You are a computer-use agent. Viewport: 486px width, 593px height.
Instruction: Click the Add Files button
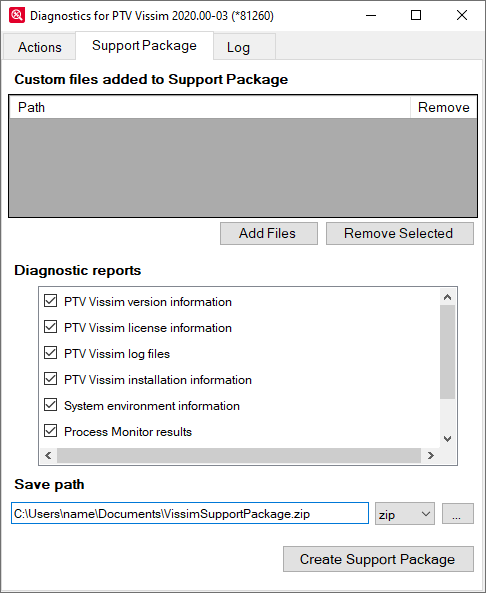click(269, 233)
